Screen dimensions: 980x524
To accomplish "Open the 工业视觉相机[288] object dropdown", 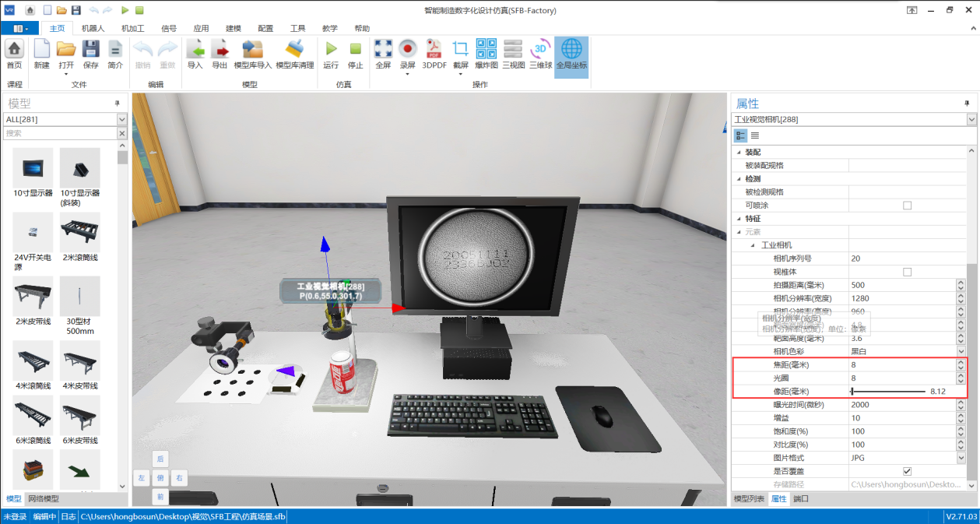I will pyautogui.click(x=971, y=119).
